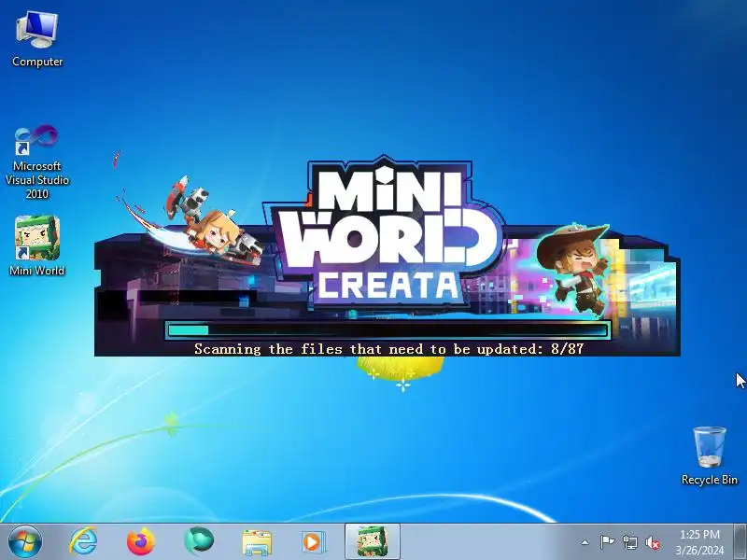Open the network status tray icon
747x560 pixels.
(x=629, y=542)
